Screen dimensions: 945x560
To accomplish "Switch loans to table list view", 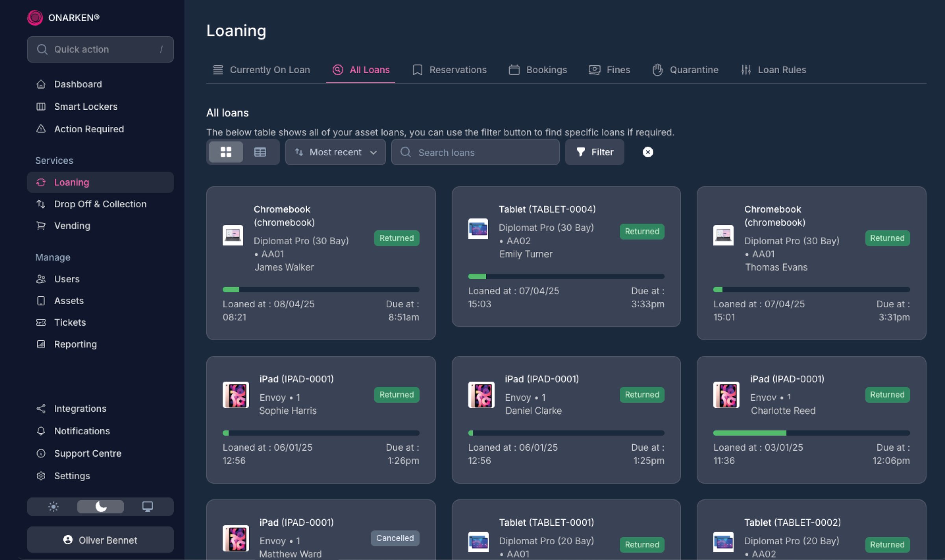I will (260, 152).
